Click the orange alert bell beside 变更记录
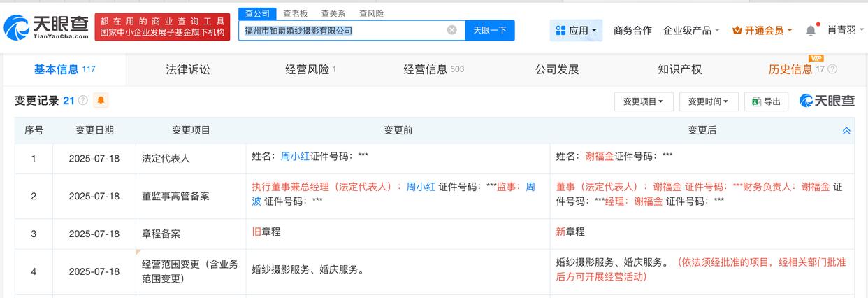Image resolution: width=868 pixels, height=298 pixels. coord(101,101)
